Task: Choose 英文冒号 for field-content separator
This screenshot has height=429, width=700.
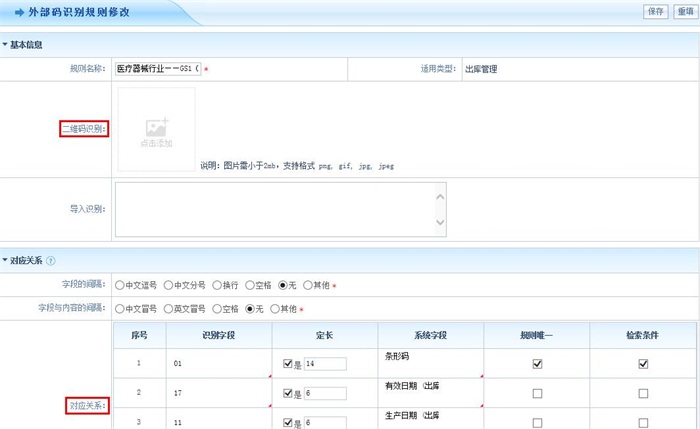Action: (170, 309)
